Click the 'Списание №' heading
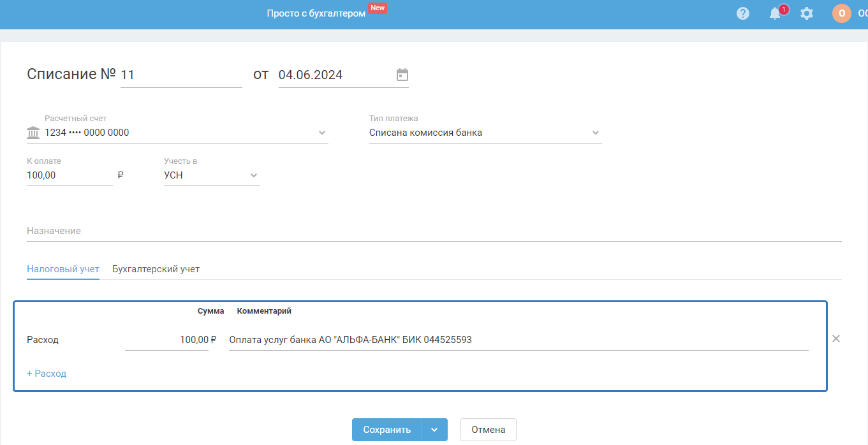Image resolution: width=868 pixels, height=445 pixels. (x=71, y=74)
